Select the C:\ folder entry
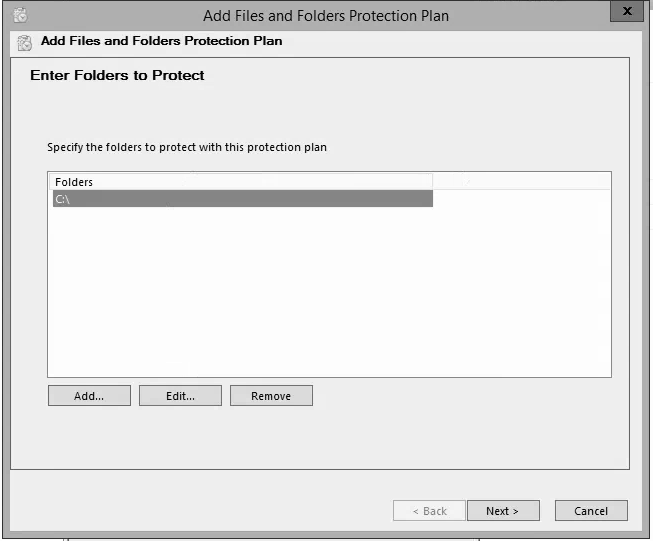653x541 pixels. tap(243, 199)
